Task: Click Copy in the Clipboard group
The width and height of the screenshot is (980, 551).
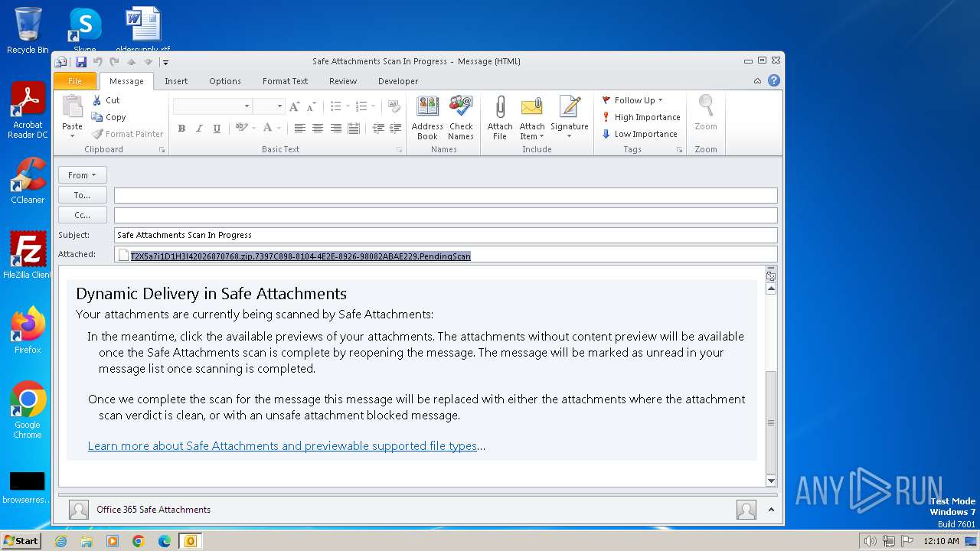Action: [109, 117]
